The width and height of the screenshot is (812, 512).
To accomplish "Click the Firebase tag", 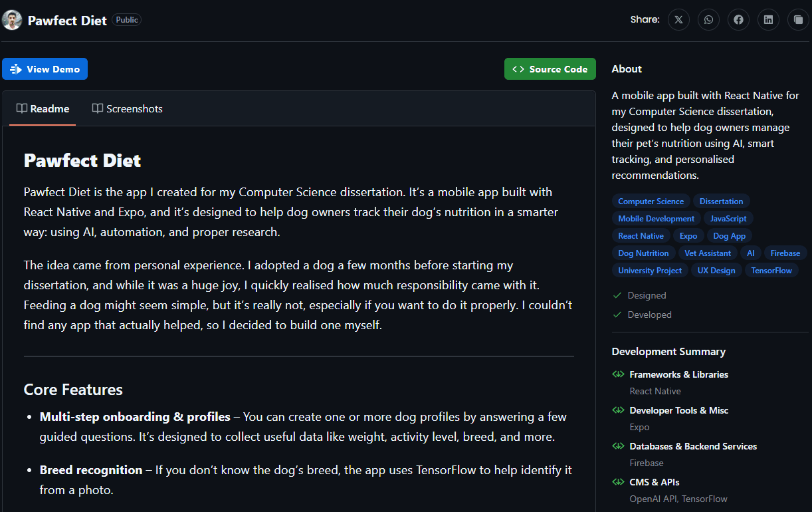I will (x=785, y=253).
